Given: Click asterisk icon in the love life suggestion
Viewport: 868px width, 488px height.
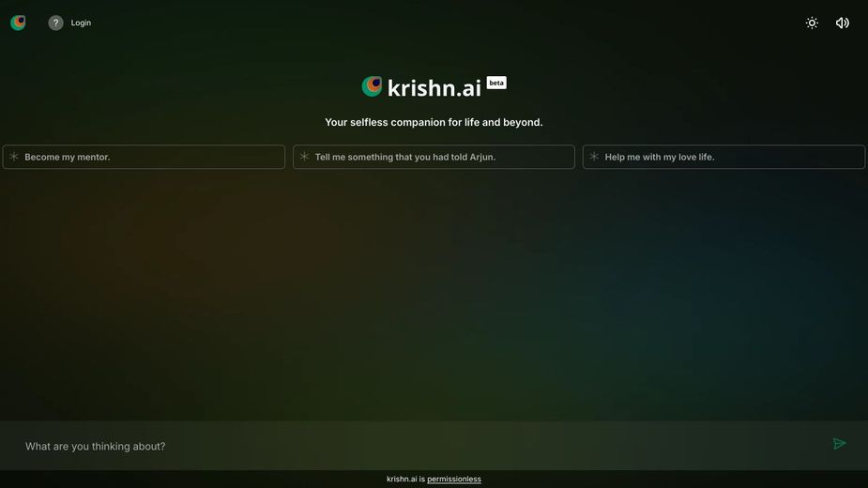Looking at the screenshot, I should click(x=594, y=157).
